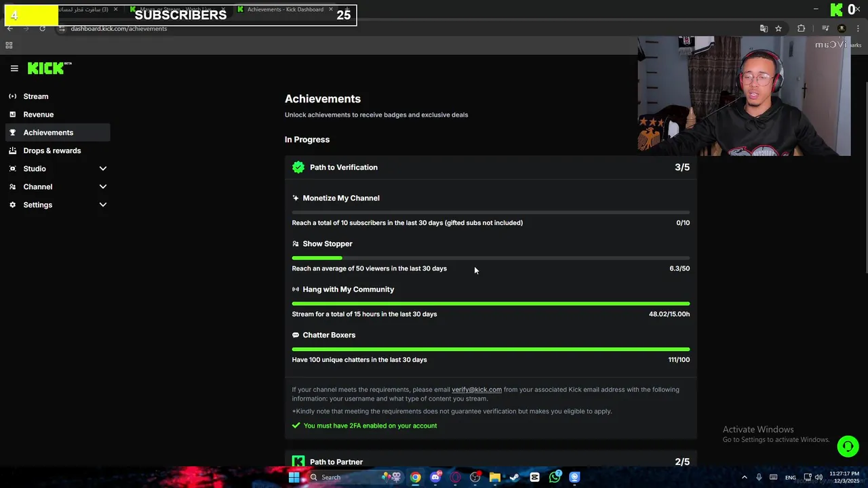Screen dimensions: 868x488
Task: Click the Chatter Boxes chat bubble icon
Action: [296, 335]
